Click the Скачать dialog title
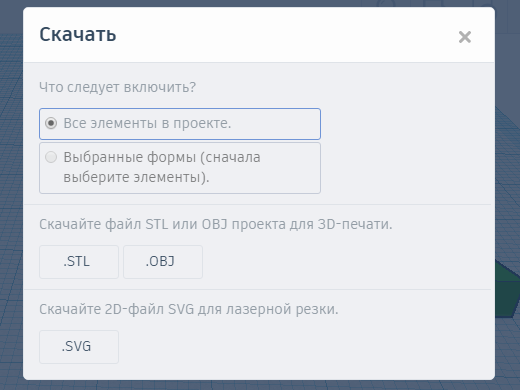520x390 pixels. (x=78, y=34)
